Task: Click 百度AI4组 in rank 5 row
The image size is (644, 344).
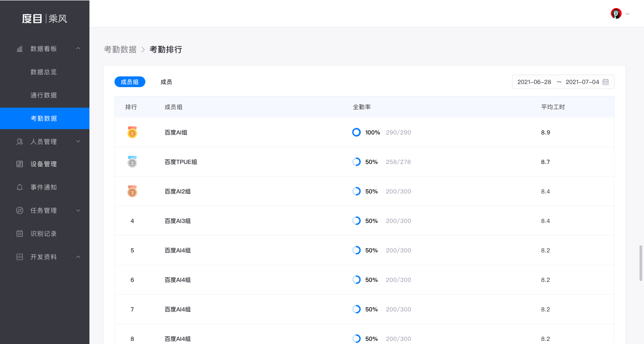Action: [178, 250]
